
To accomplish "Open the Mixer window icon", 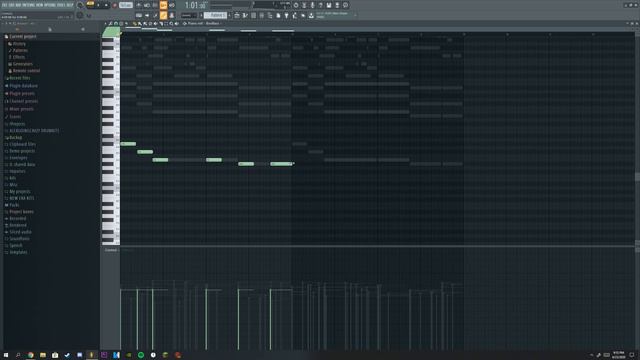I will (262, 15).
